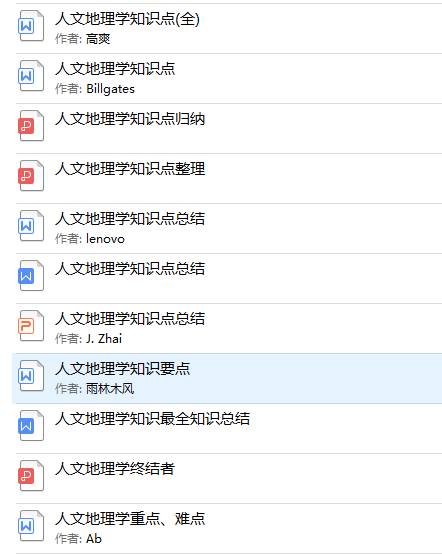The width and height of the screenshot is (442, 554).
Task: Open 人文地理学知识点总结 authored by lenovo
Action: 130,219
